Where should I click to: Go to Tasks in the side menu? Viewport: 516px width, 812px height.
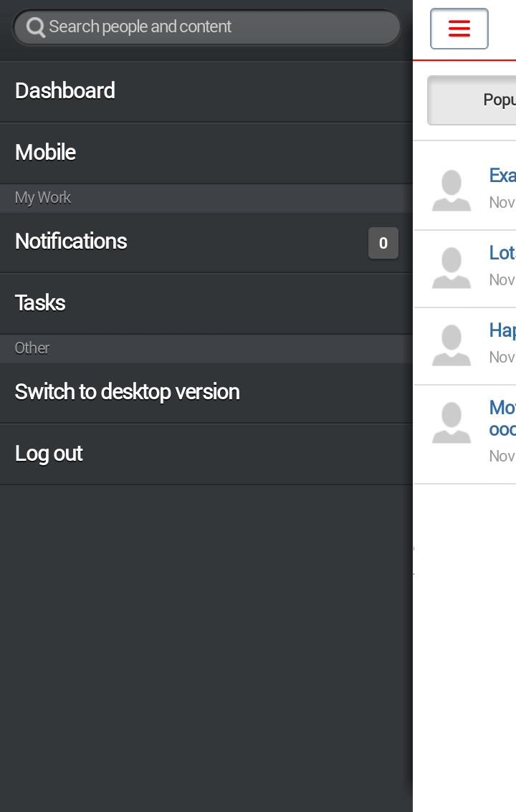[41, 303]
